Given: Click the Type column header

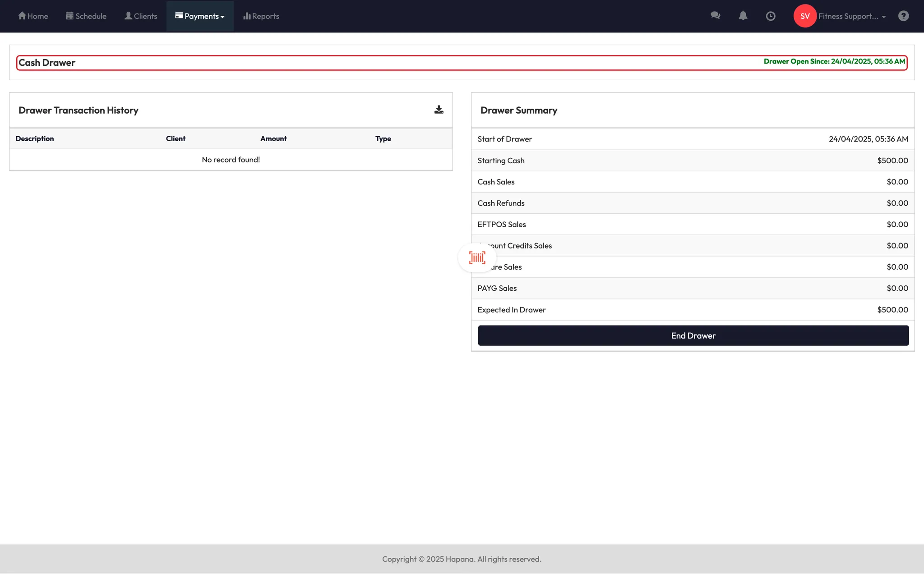Looking at the screenshot, I should pyautogui.click(x=383, y=138).
